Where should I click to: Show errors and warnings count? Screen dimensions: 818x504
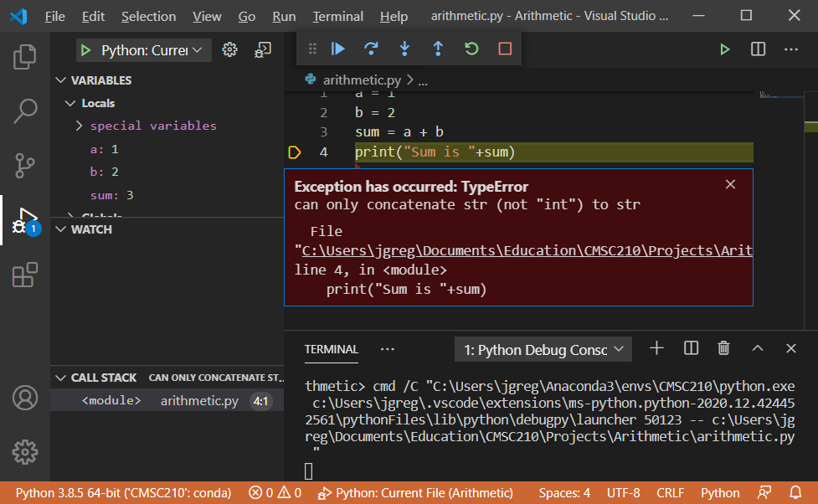click(275, 493)
